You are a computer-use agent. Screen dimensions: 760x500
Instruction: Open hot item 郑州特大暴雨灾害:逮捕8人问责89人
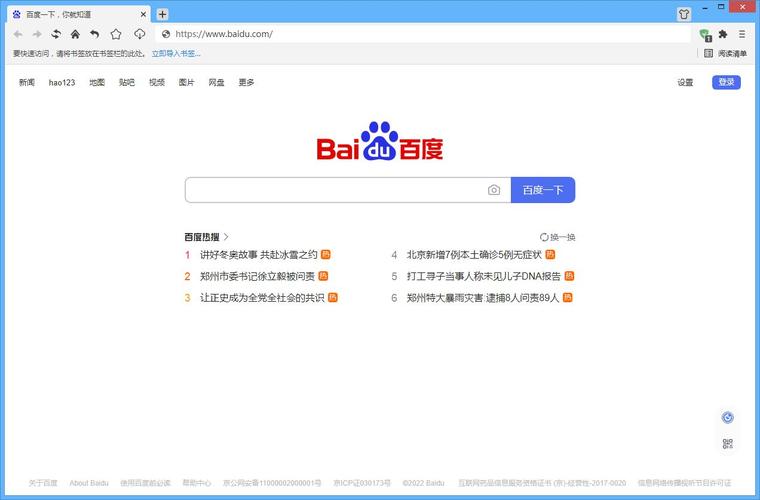click(x=483, y=297)
